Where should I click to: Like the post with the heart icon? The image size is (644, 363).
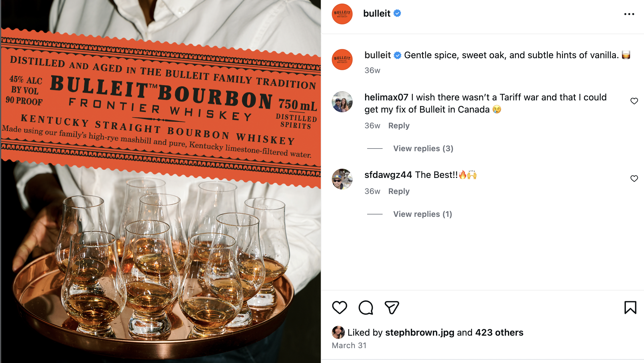[340, 307]
